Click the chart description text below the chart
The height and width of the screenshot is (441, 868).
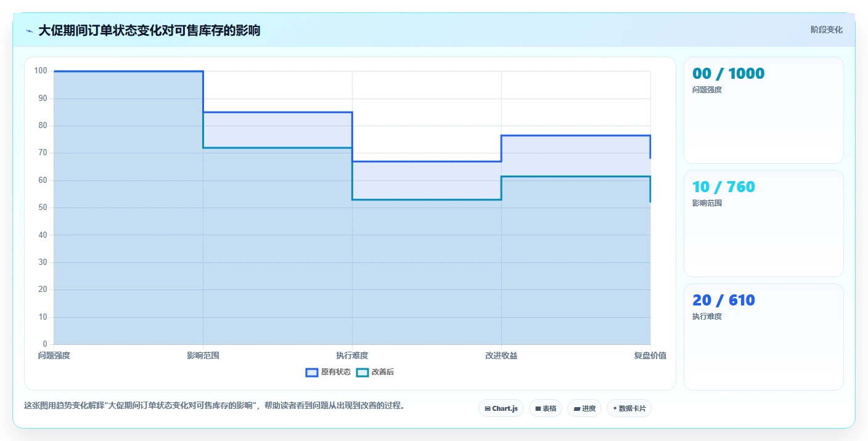pyautogui.click(x=214, y=405)
